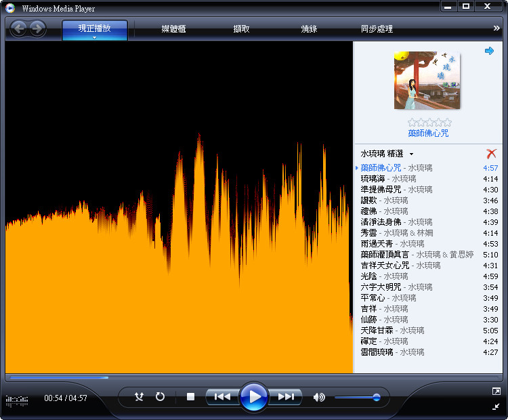Click the orange visualization area
This screenshot has width=508, height=420.
click(x=179, y=207)
